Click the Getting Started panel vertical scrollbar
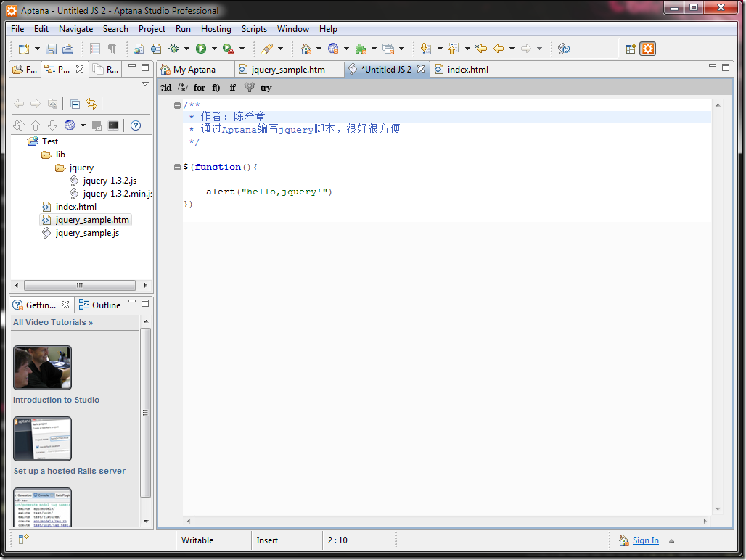This screenshot has height=560, width=746. click(146, 413)
